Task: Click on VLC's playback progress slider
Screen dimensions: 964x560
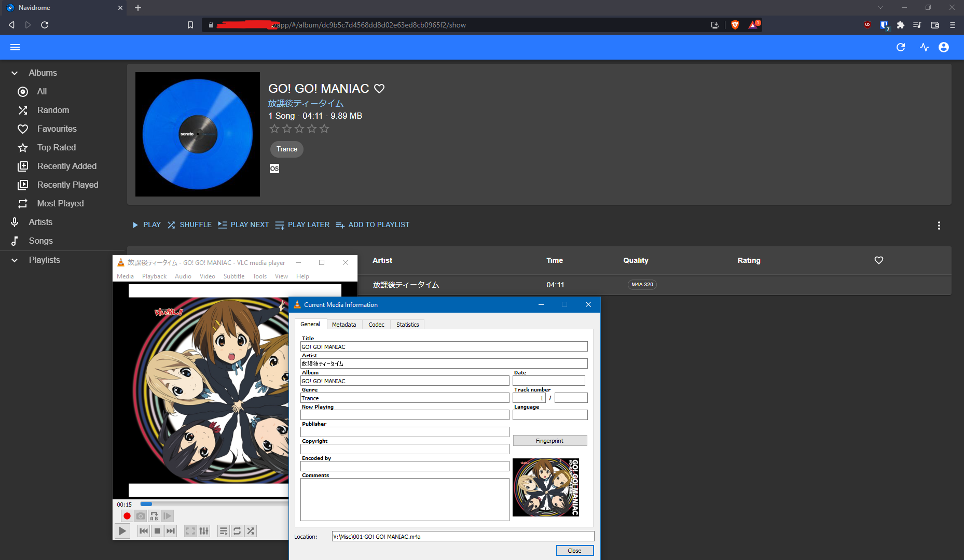Action: (x=147, y=503)
